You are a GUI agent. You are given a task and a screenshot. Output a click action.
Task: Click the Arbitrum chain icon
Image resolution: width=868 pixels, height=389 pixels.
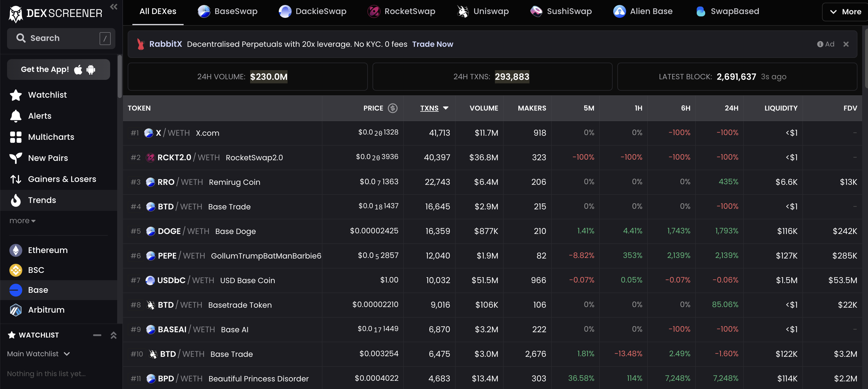click(x=16, y=310)
